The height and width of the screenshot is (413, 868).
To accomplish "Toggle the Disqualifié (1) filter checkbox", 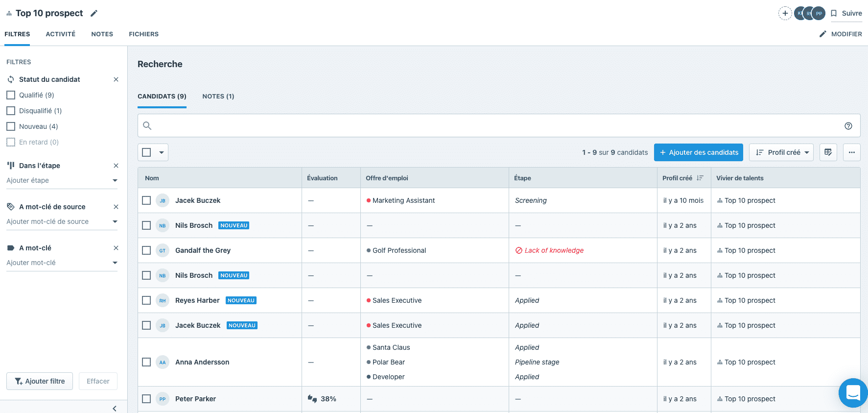I will click(x=11, y=111).
